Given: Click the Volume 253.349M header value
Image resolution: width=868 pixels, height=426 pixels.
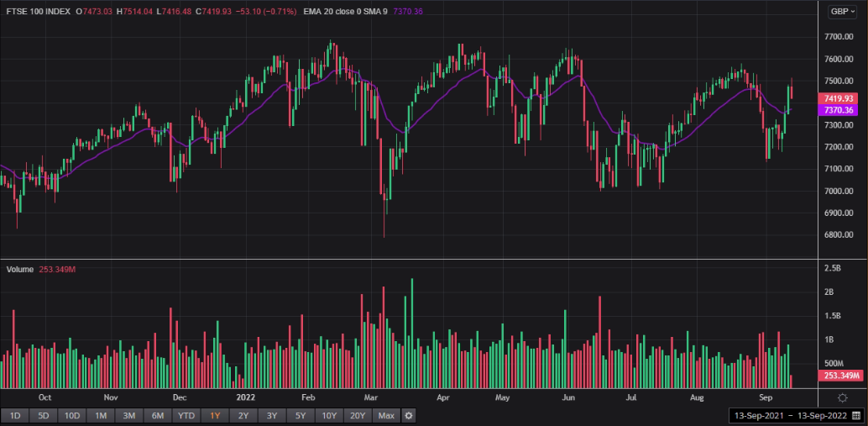Looking at the screenshot, I should pyautogui.click(x=58, y=269).
